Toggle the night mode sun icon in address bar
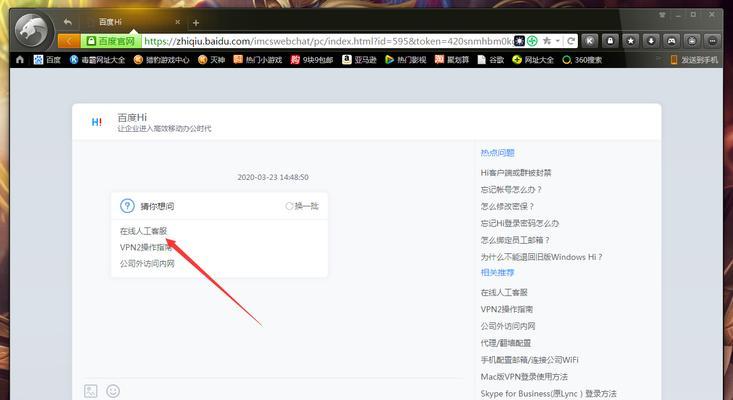This screenshot has height=400, width=733. [x=519, y=41]
